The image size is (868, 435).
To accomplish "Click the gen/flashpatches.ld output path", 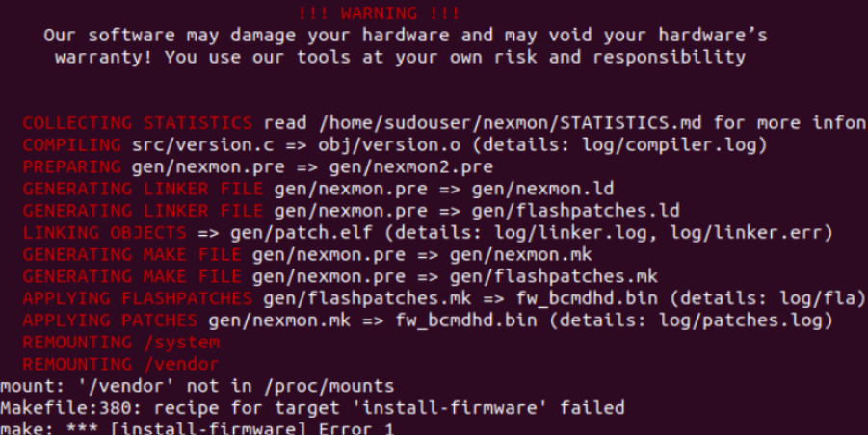I will pyautogui.click(x=575, y=211).
